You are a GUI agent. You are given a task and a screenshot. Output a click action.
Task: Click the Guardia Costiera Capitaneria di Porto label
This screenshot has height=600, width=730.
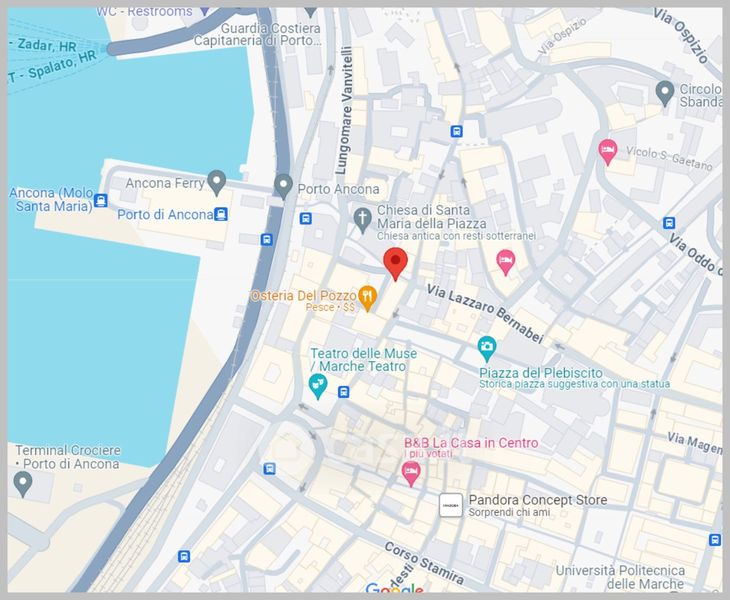pos(257,34)
